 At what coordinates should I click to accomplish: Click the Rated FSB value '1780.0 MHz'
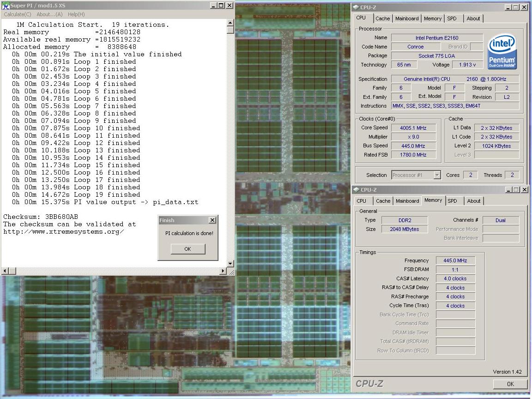pos(413,155)
